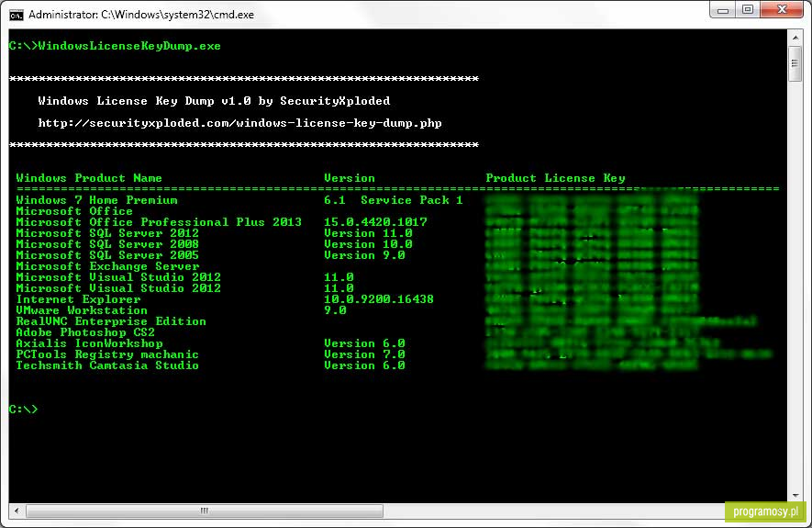Maximize the cmd.exe window
This screenshot has height=528, width=812.
(748, 10)
